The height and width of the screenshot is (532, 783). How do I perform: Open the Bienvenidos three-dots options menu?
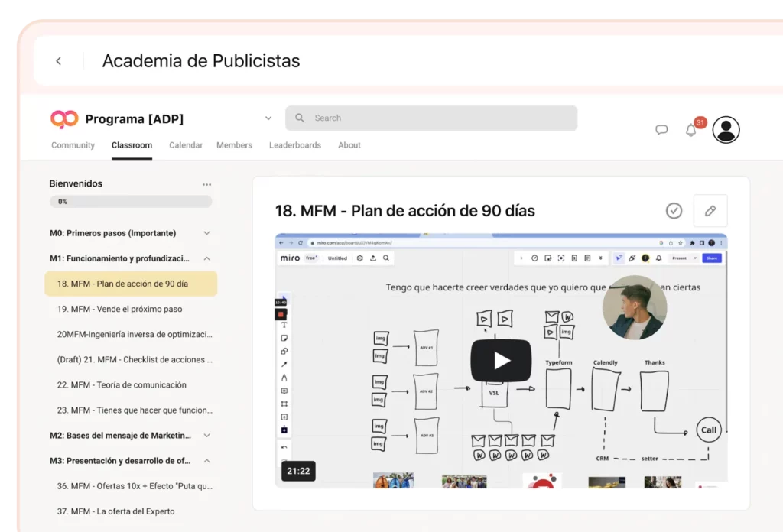[206, 184]
